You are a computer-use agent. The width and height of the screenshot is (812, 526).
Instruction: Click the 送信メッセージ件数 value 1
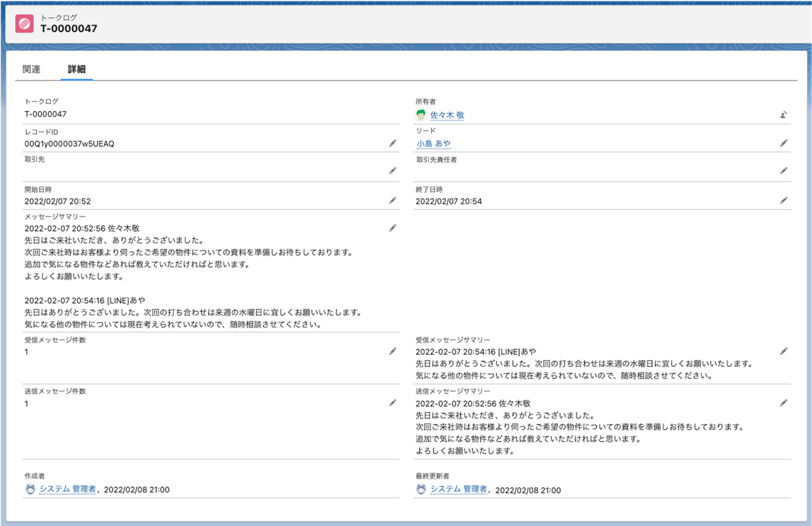(x=26, y=404)
